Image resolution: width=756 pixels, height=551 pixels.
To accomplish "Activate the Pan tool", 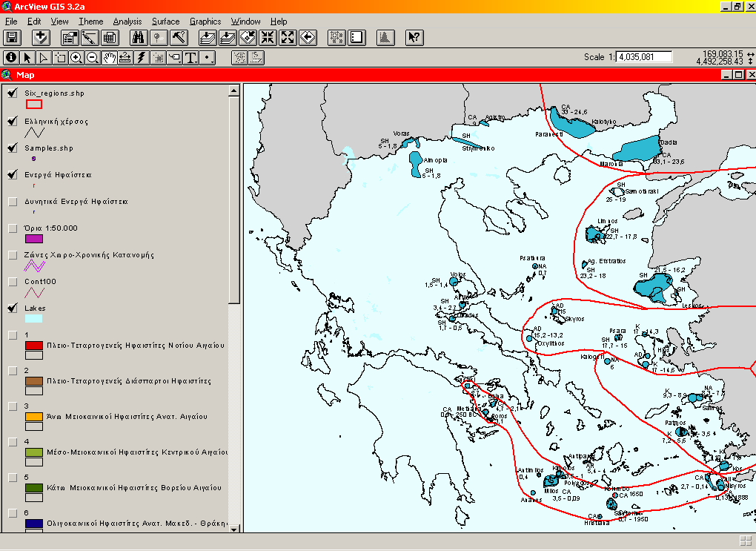I will 109,57.
